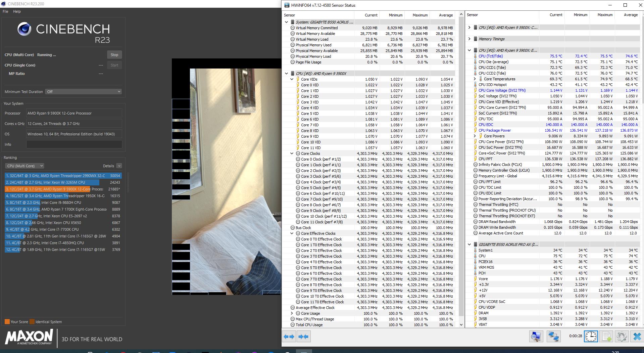Screen dimensions: 644x353
Task: Close sensors with the blue X icon
Action: [x=637, y=337]
